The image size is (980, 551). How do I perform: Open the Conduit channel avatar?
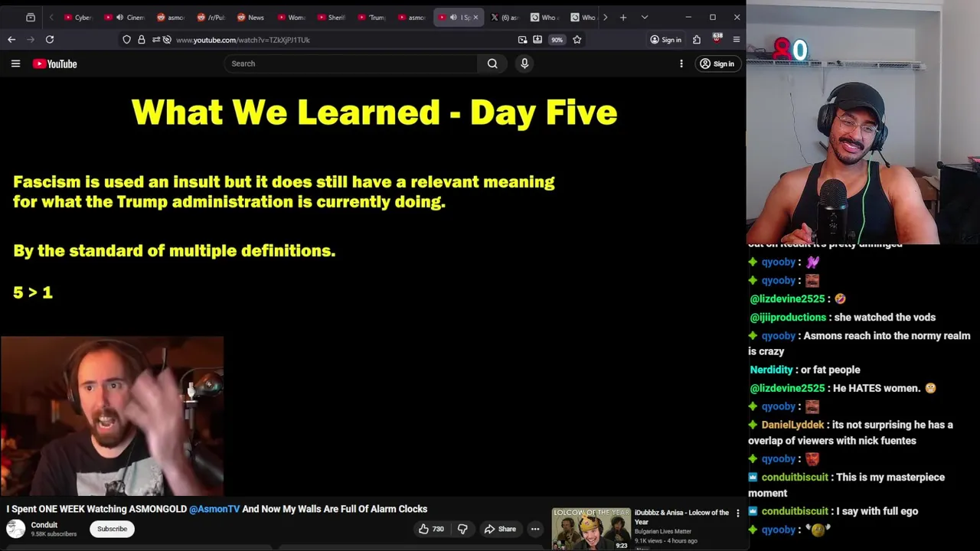(15, 529)
